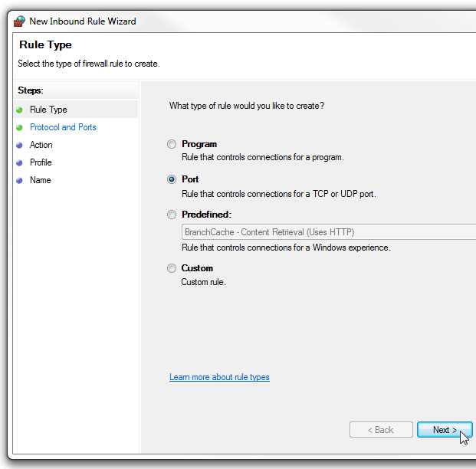Click the green bullet beside Rule Type step
This screenshot has height=469, width=476.
19,110
